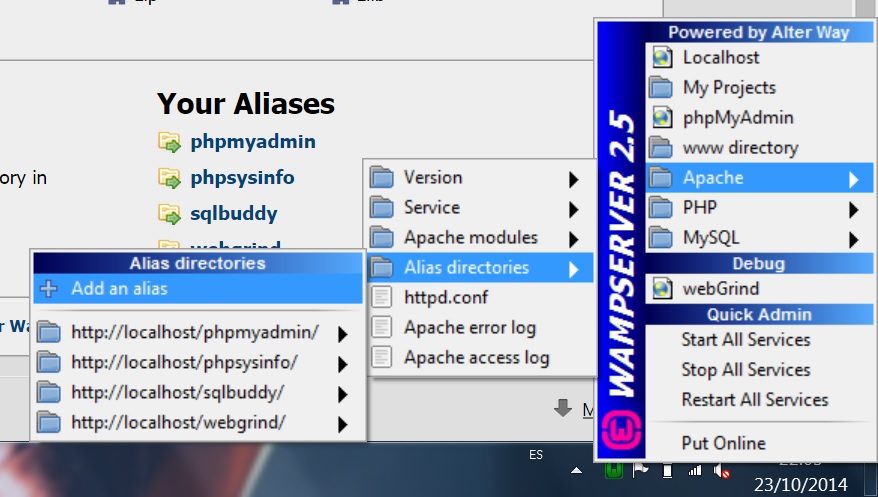Click the ES language indicator in taskbar
This screenshot has height=497, width=878.
(536, 455)
